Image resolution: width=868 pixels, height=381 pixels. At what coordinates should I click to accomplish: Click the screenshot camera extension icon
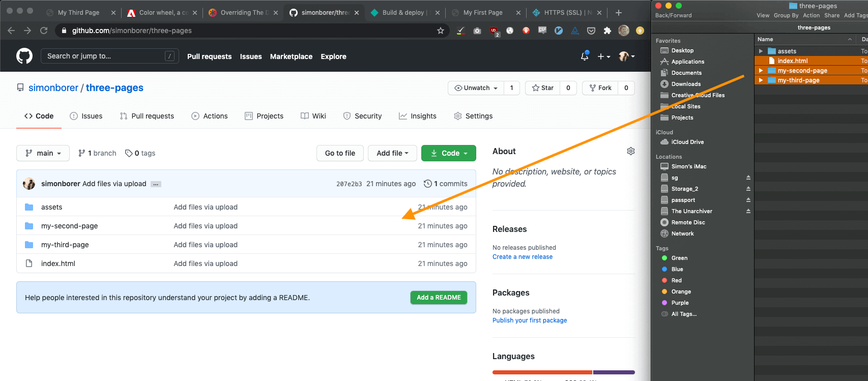pos(477,31)
